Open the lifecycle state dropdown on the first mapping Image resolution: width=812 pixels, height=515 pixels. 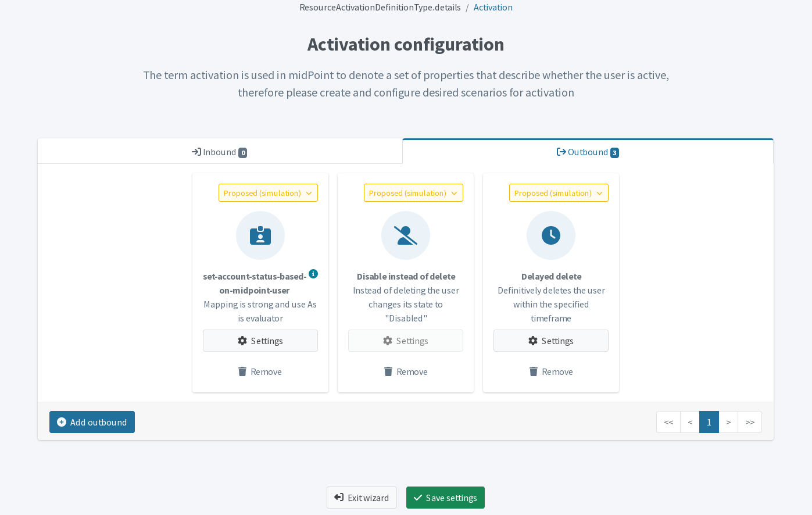click(268, 192)
